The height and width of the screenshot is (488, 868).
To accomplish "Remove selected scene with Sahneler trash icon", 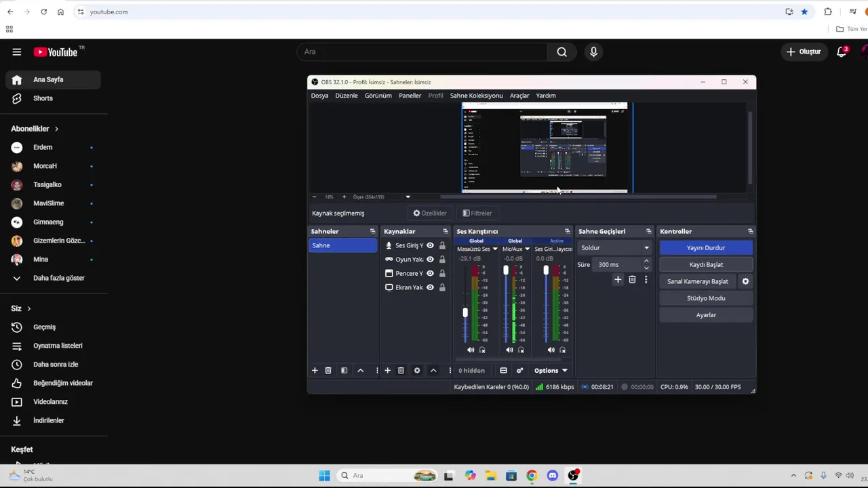I will 328,370.
